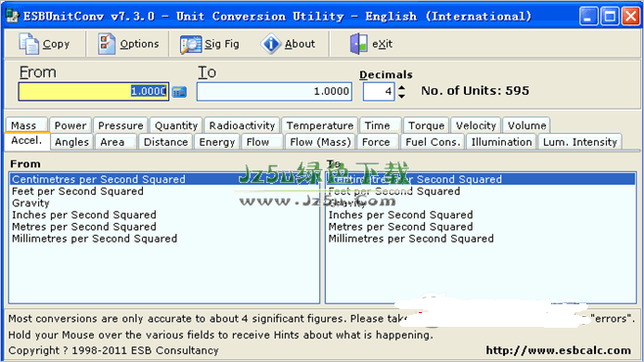Switch to the Temperature tab
The width and height of the screenshot is (644, 362).
(319, 125)
